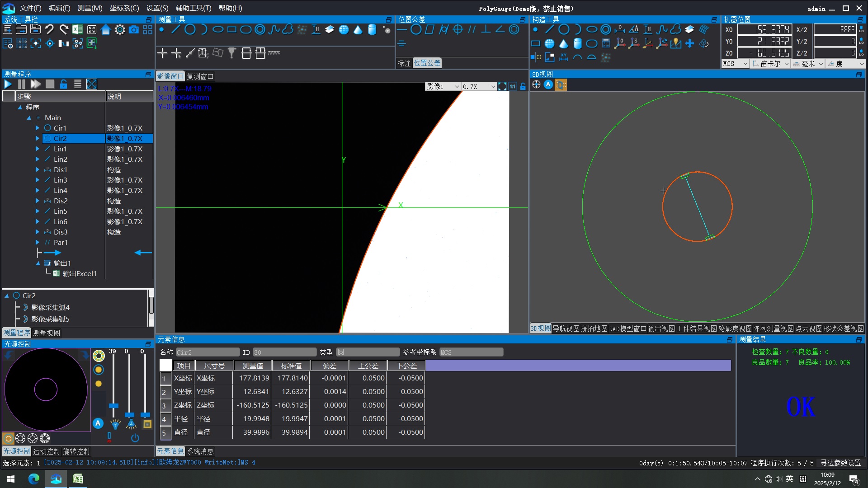The height and width of the screenshot is (488, 868).
Task: Switch to the 系统消息 tab
Action: click(x=200, y=451)
